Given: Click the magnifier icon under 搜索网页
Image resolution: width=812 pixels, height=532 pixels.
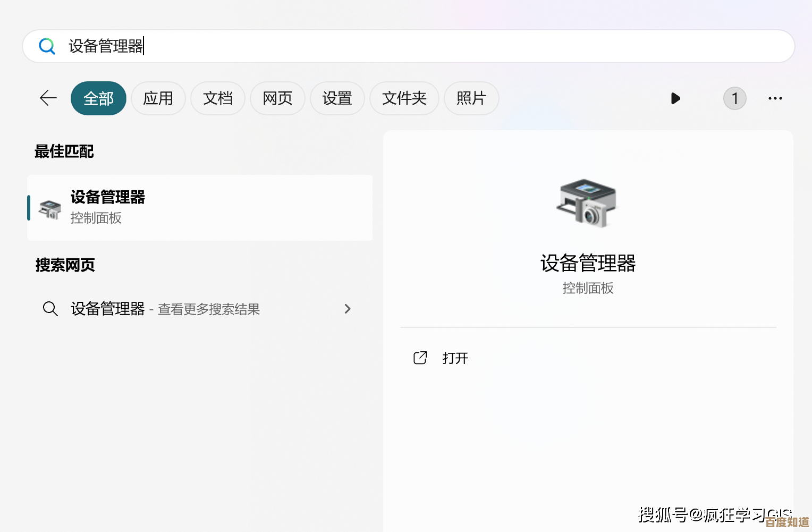Looking at the screenshot, I should pos(50,309).
